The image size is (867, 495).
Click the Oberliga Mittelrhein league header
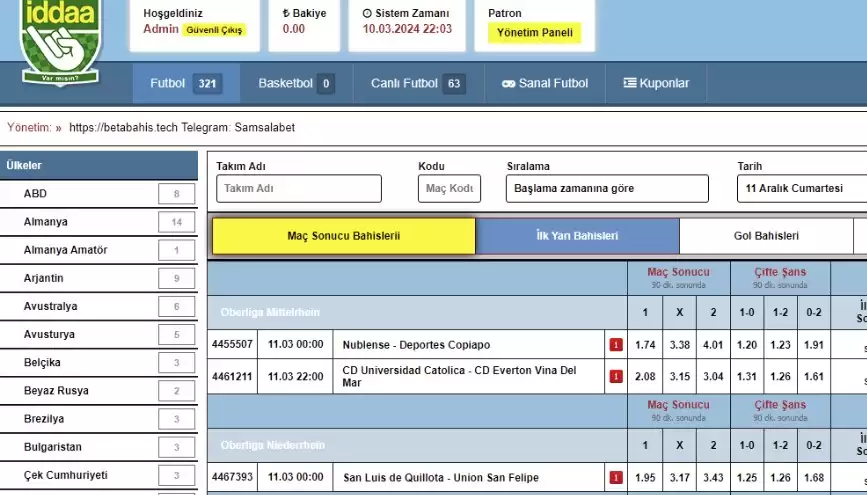(270, 312)
